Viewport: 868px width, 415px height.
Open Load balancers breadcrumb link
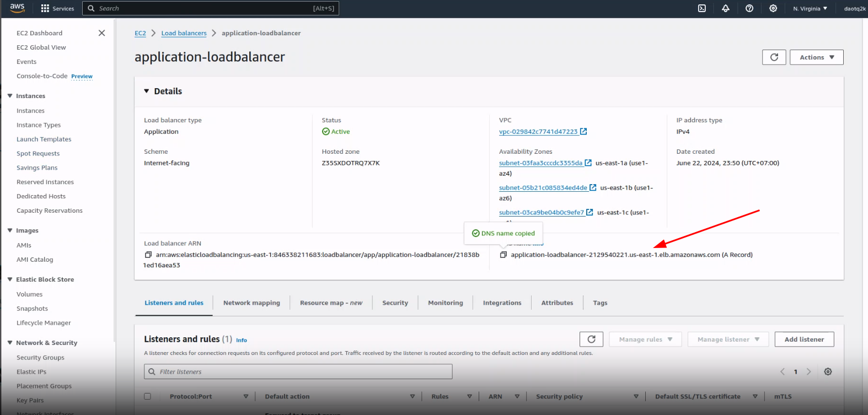(x=184, y=33)
